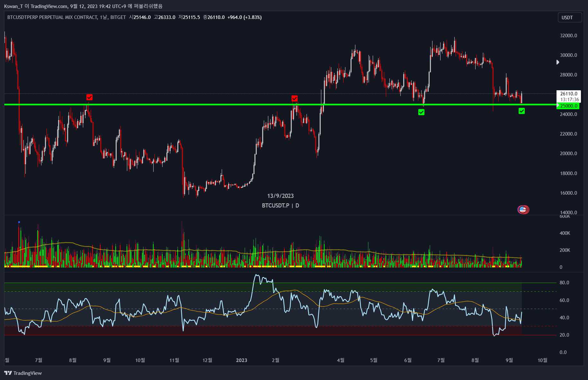Click the TradingView.com text in header
This screenshot has height=380, width=588.
coord(49,6)
